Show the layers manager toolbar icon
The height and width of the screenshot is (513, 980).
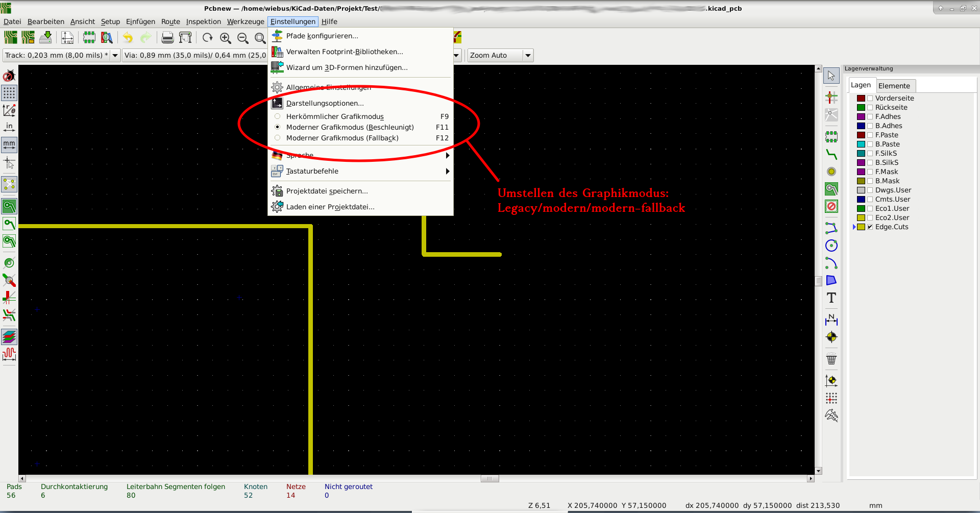tap(9, 337)
